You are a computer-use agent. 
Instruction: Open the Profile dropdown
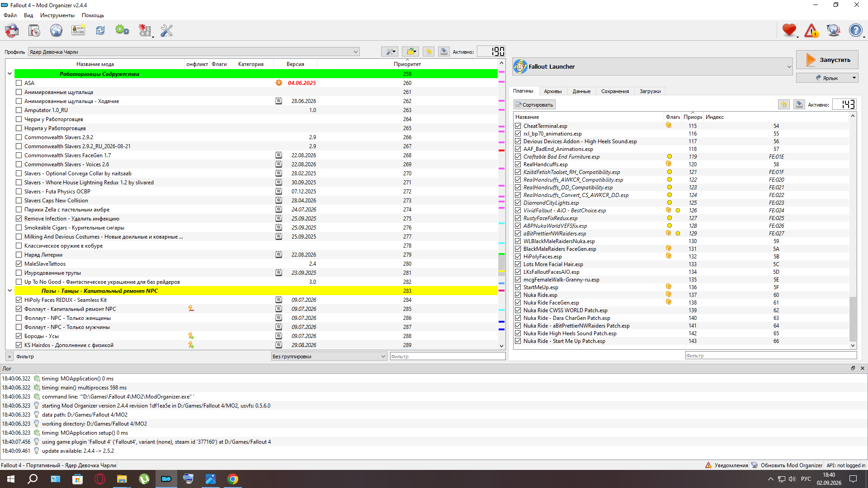click(x=193, y=52)
